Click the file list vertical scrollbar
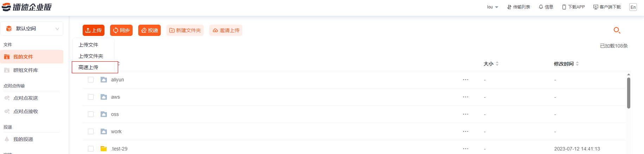 click(x=629, y=93)
